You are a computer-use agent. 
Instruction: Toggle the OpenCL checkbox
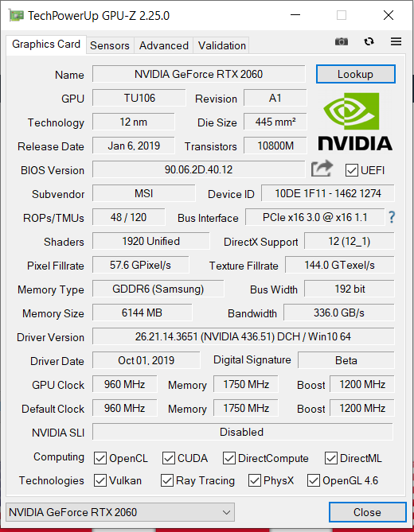100,458
